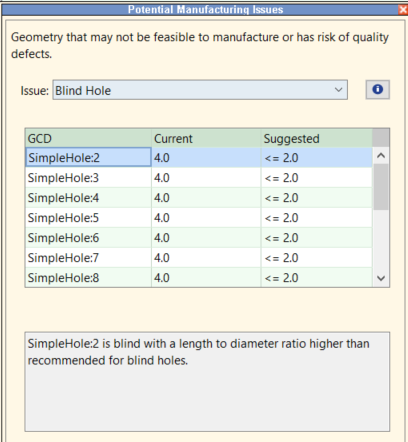Select the SimpleHole:5 row
Viewport: 408px width, 442px height.
pos(199,218)
